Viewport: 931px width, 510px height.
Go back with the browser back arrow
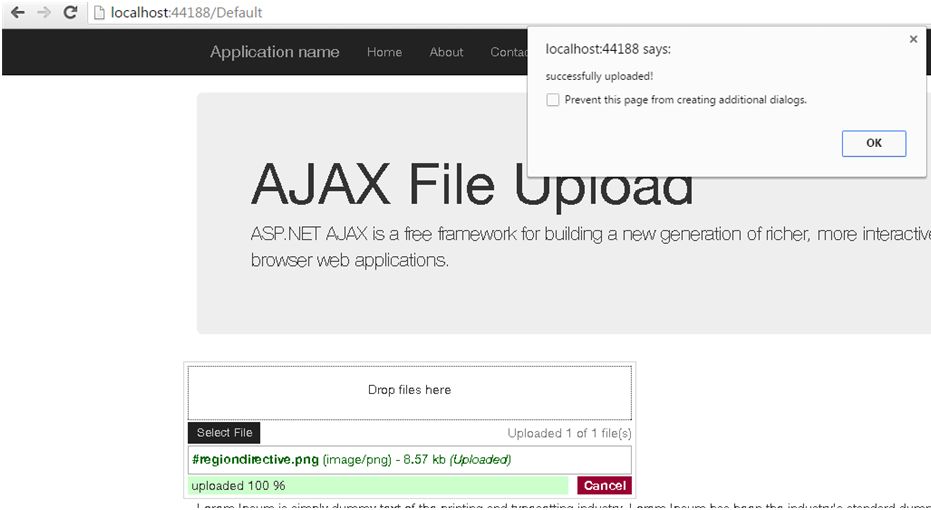point(18,12)
